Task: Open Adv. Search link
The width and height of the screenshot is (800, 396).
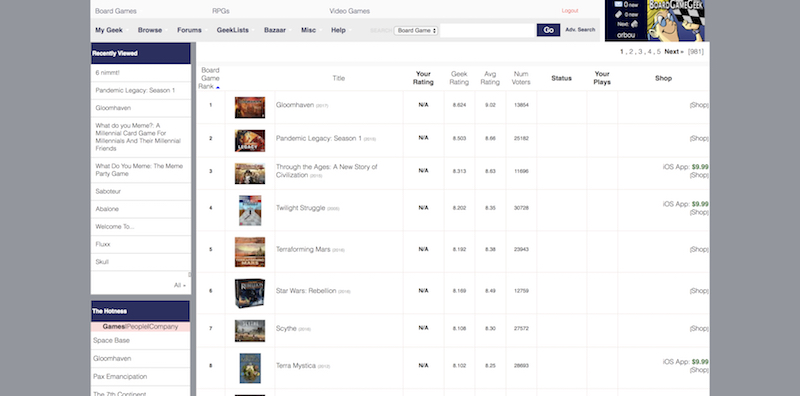Action: click(x=580, y=30)
